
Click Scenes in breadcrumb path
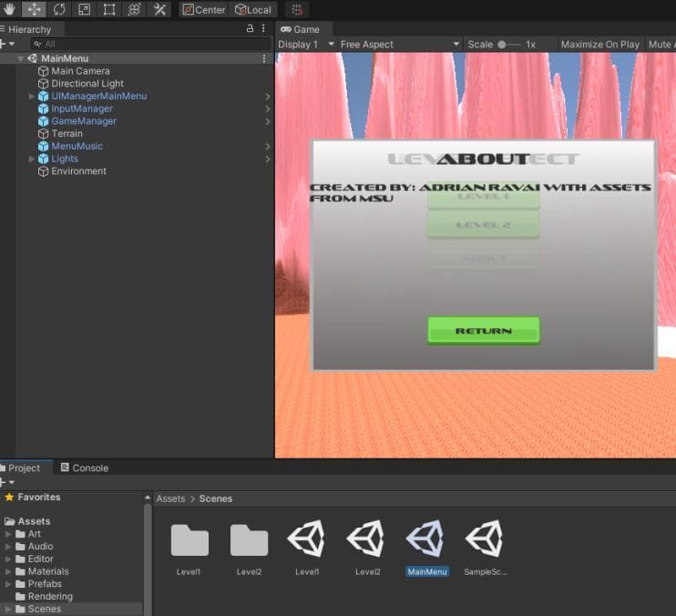216,498
